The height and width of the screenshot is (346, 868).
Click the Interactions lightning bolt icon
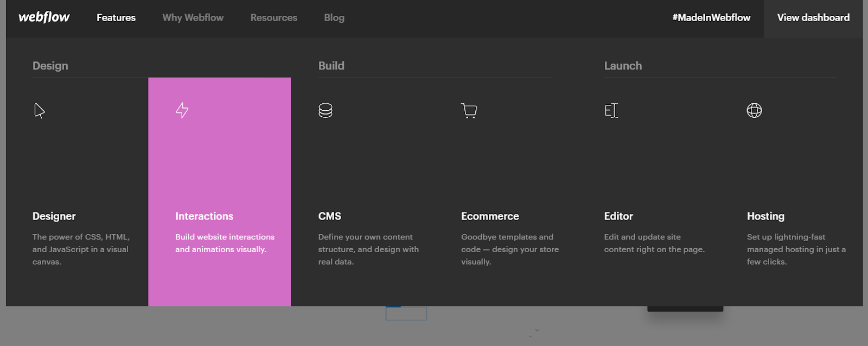pos(182,110)
